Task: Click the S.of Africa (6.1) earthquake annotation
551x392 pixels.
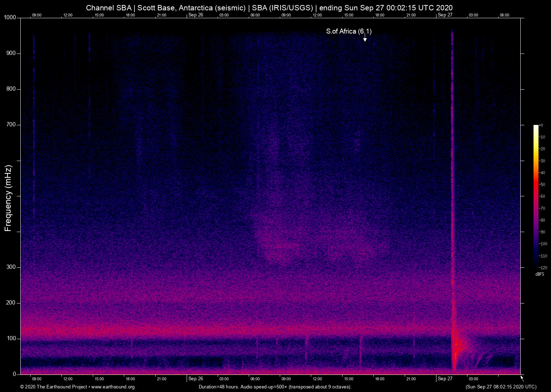Action: click(349, 31)
